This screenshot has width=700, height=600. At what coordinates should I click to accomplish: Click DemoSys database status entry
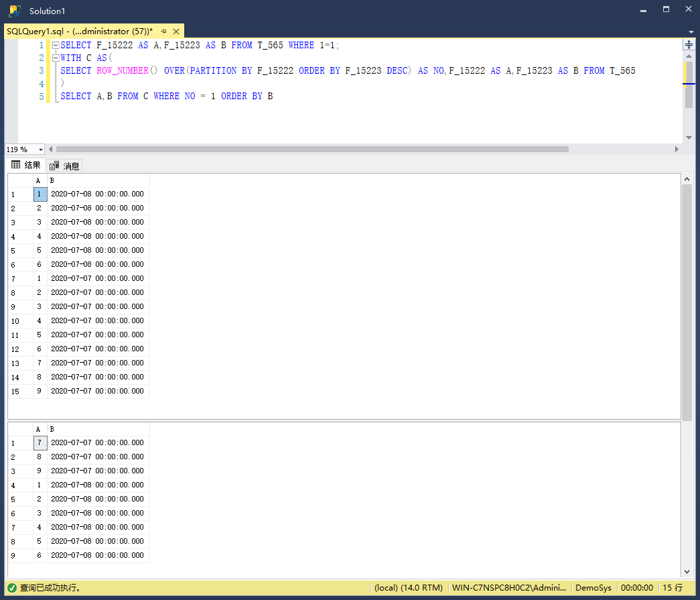click(593, 588)
